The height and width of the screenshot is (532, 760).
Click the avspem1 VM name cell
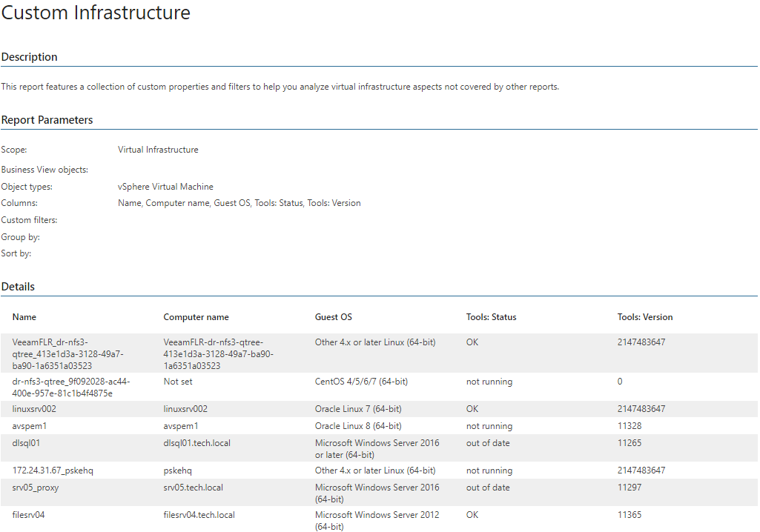tap(29, 426)
